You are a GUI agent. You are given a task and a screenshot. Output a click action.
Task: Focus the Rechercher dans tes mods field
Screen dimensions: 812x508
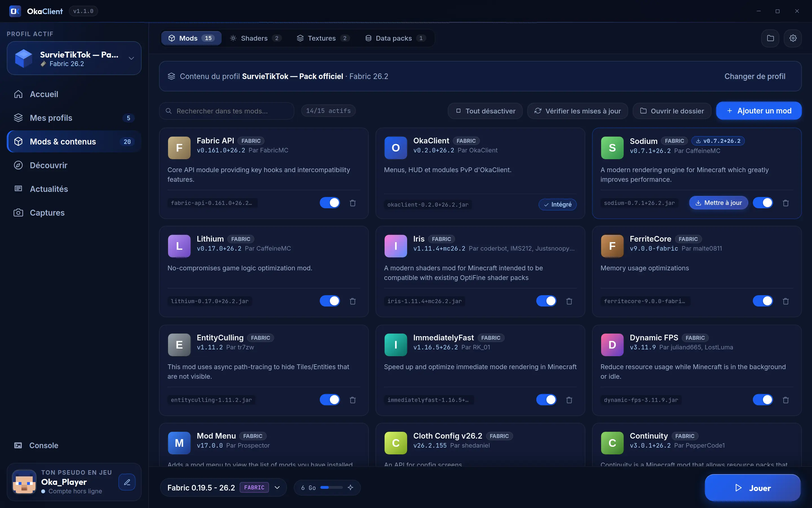pyautogui.click(x=226, y=111)
